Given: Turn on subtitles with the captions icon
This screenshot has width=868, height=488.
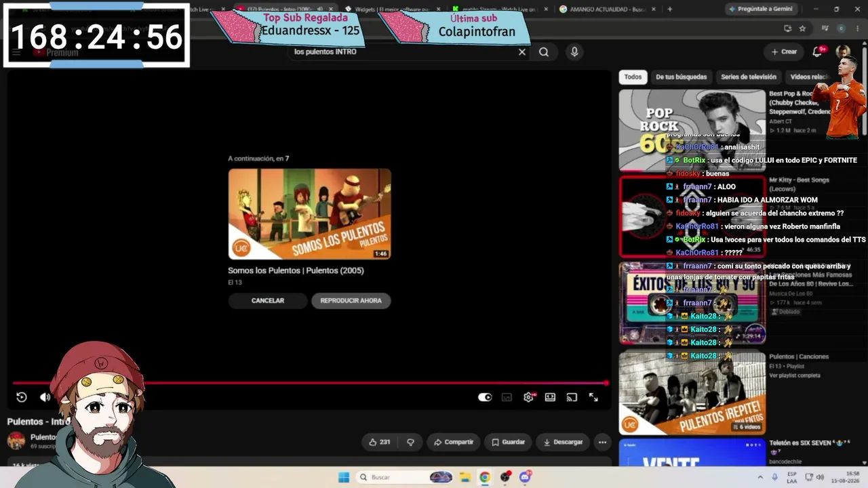Looking at the screenshot, I should click(x=507, y=397).
